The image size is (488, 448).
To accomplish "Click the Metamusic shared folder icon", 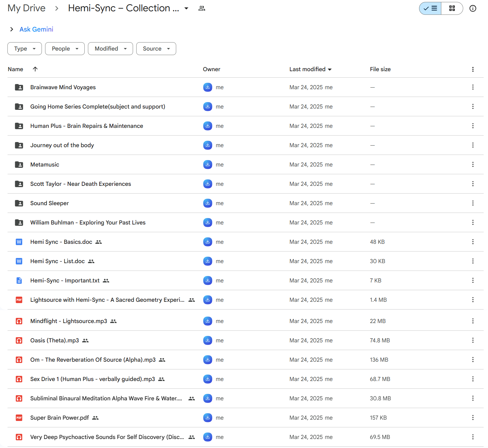I will point(19,165).
